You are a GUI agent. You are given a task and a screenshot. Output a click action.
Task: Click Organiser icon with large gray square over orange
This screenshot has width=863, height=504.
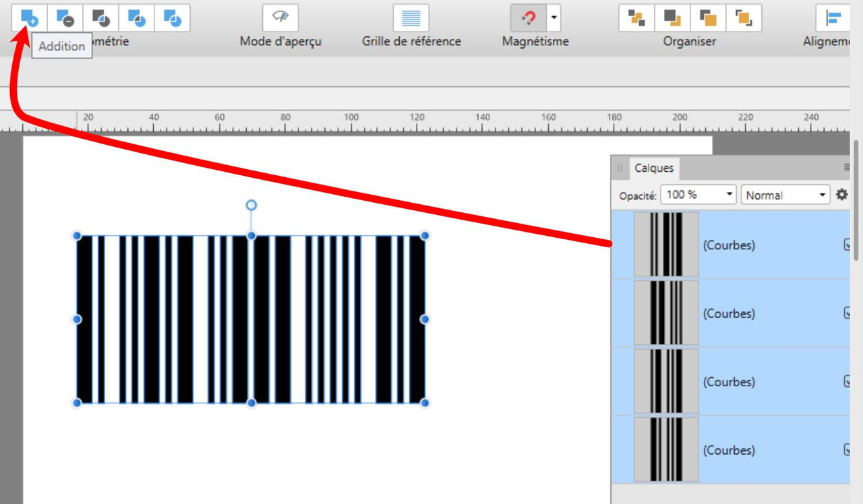pyautogui.click(x=672, y=18)
